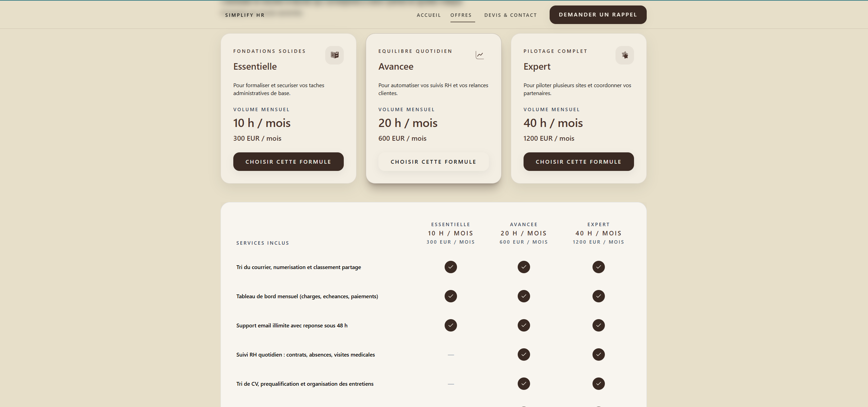Choose the Essentielle formule button
This screenshot has width=868, height=407.
coord(288,162)
